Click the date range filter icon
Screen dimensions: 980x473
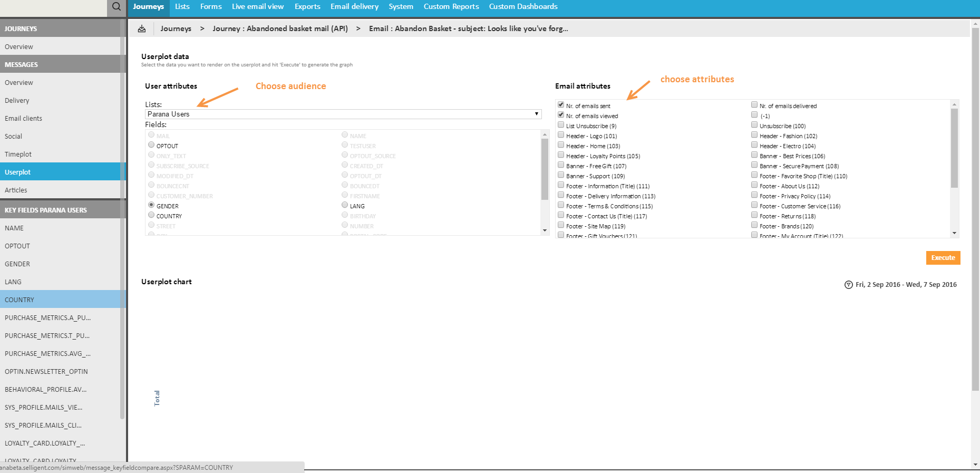[x=848, y=285]
